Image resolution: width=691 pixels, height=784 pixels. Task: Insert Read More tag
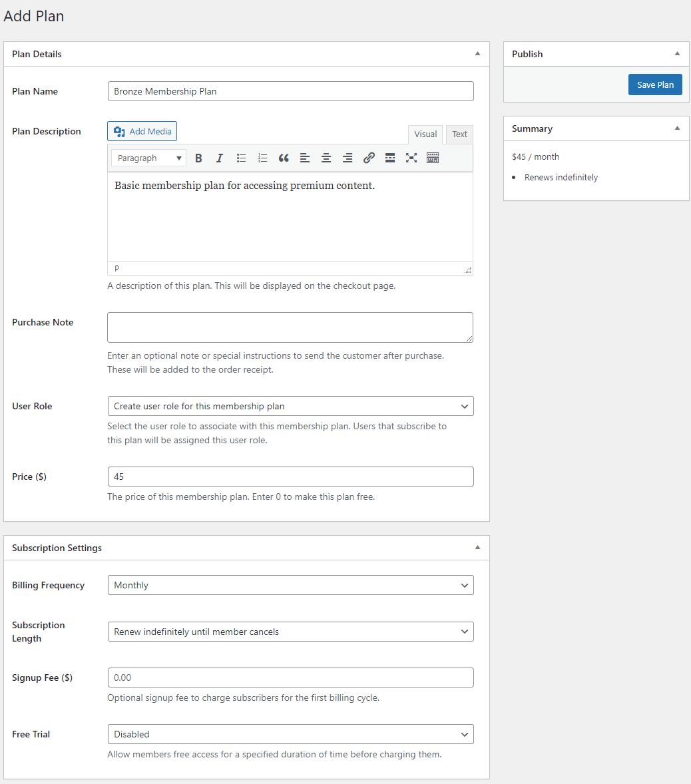click(x=390, y=158)
